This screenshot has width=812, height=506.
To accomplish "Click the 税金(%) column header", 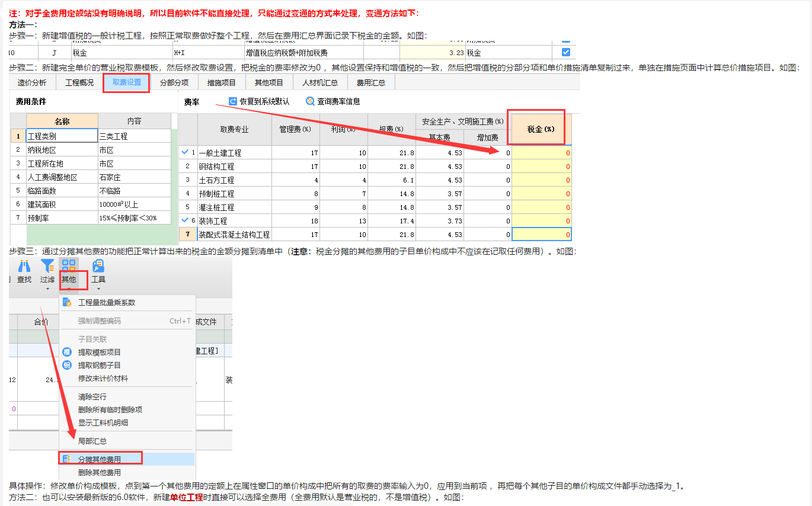I will pos(541,129).
